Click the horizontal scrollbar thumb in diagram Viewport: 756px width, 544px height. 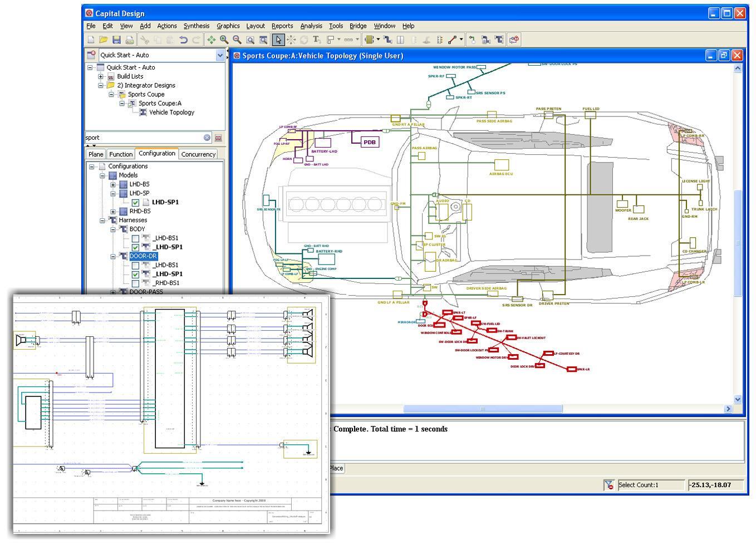(x=482, y=409)
